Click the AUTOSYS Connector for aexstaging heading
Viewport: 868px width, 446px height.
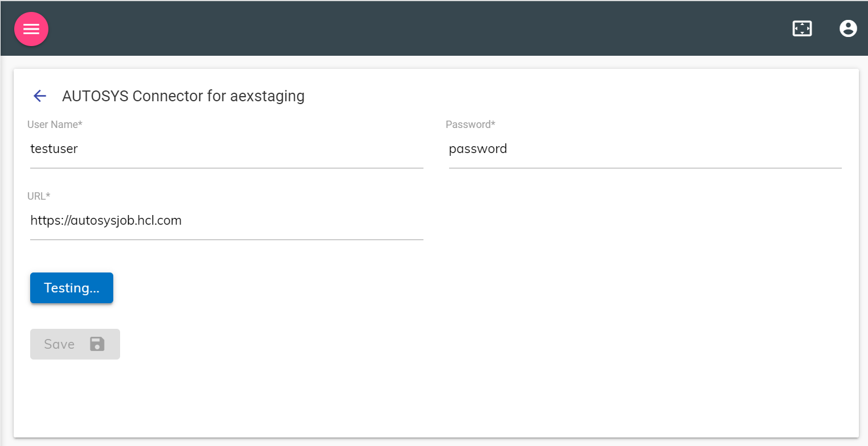coord(183,96)
